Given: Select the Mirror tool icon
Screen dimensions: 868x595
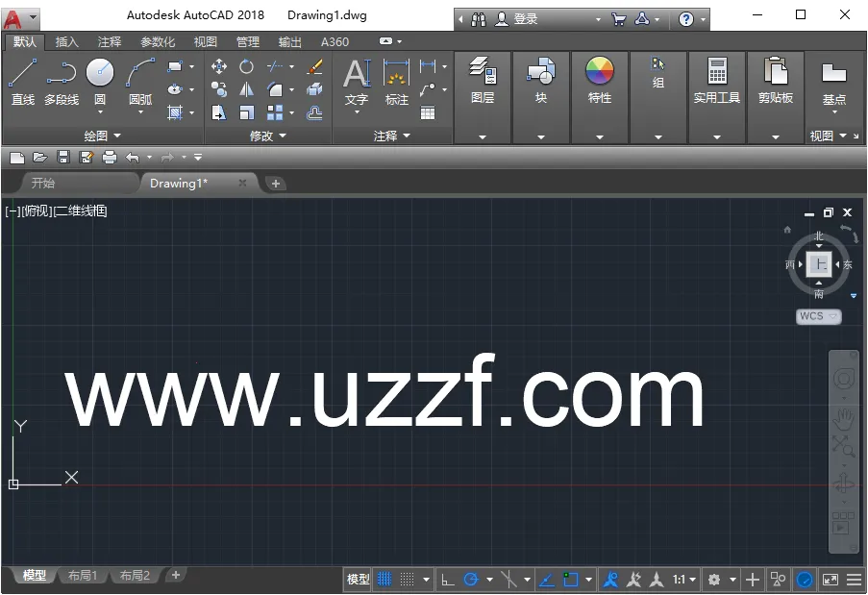Looking at the screenshot, I should [x=247, y=89].
